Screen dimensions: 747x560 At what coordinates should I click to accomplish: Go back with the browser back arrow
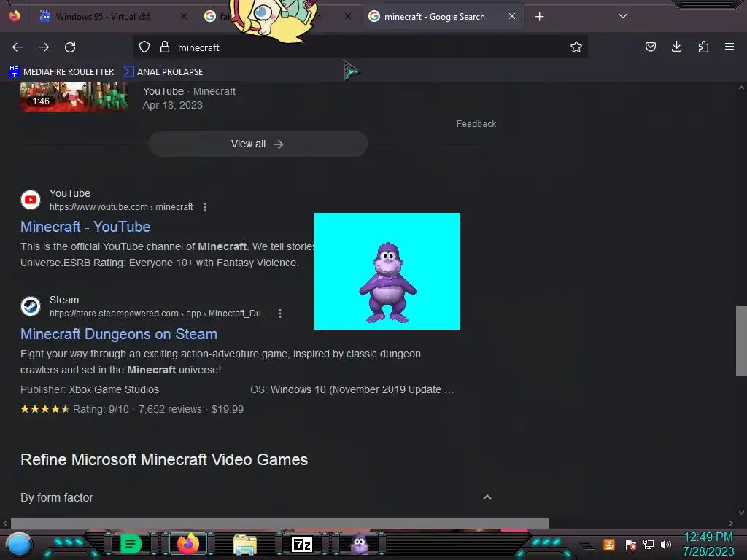(x=18, y=47)
